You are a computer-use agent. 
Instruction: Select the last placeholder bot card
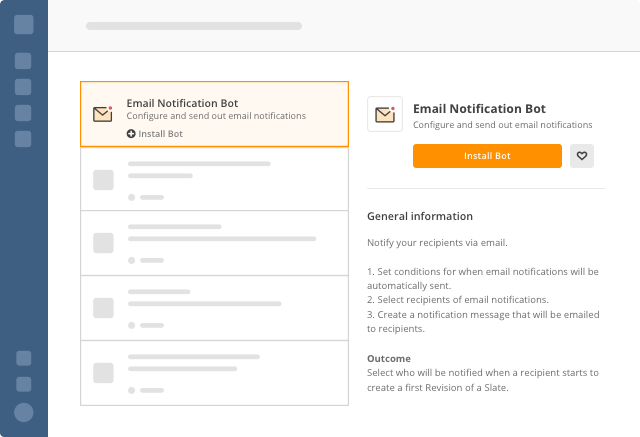pos(214,373)
